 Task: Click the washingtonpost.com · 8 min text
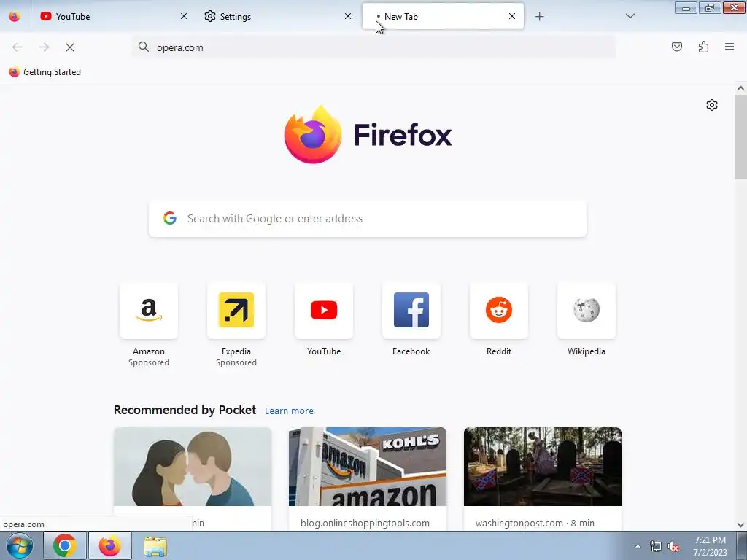tap(535, 523)
